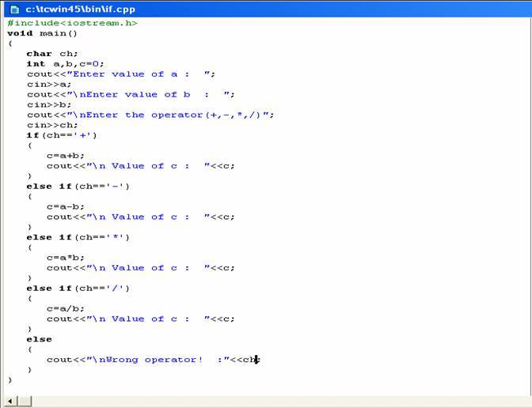Click the else if(ch=='-') line

(x=78, y=187)
